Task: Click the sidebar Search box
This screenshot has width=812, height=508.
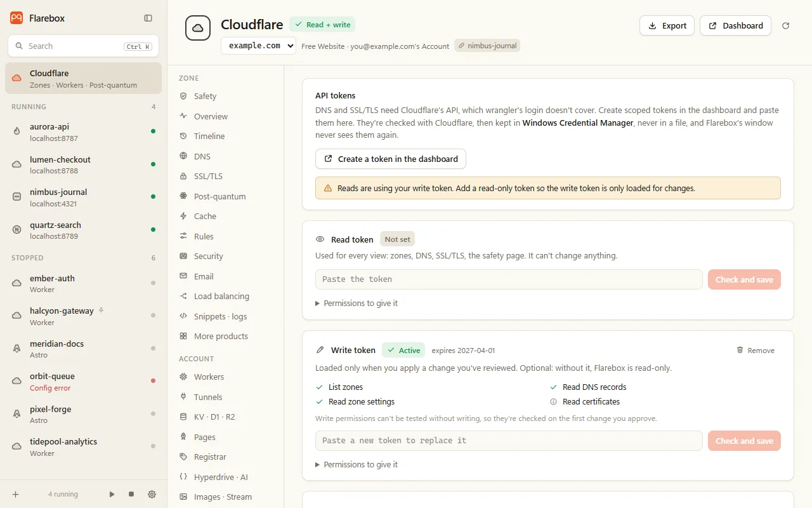Action: click(x=83, y=46)
